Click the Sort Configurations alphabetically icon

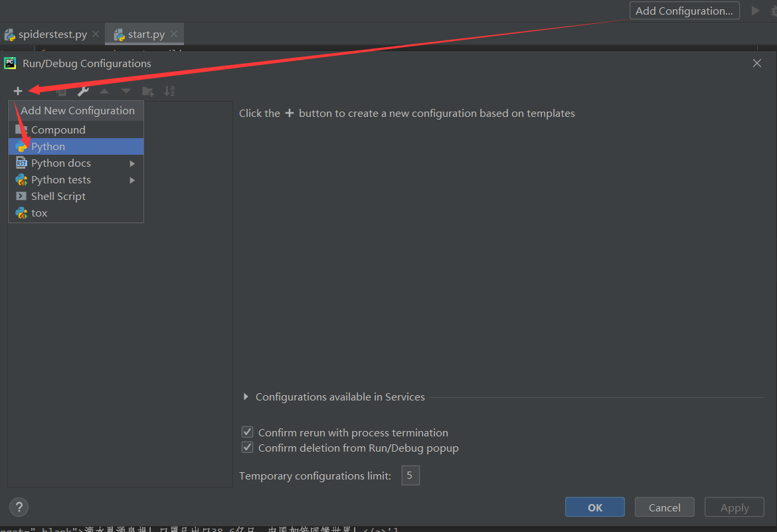[169, 90]
